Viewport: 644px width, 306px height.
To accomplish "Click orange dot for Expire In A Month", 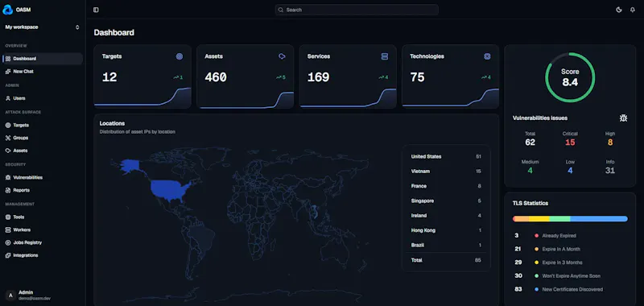I will pos(536,250).
